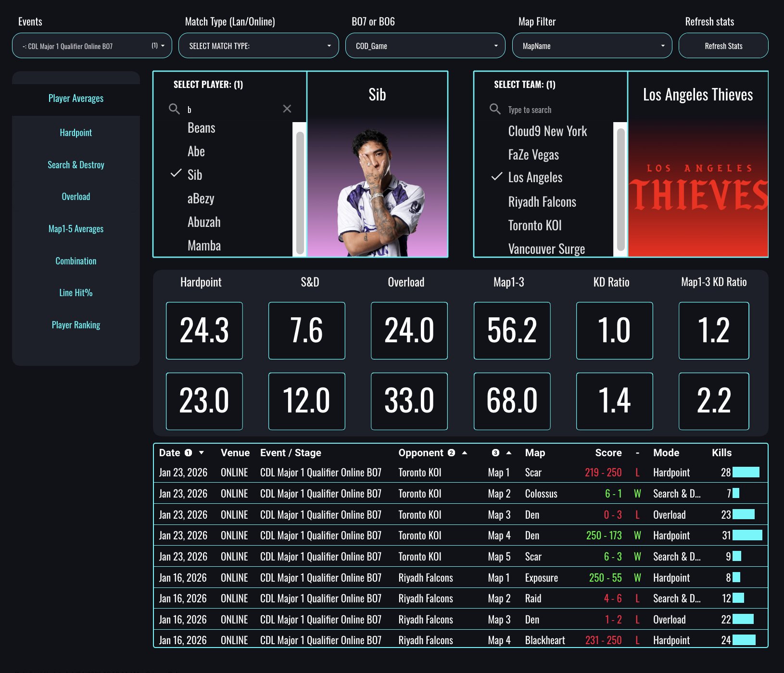Go to Player Ranking in sidebar
This screenshot has width=784, height=673.
tap(76, 325)
